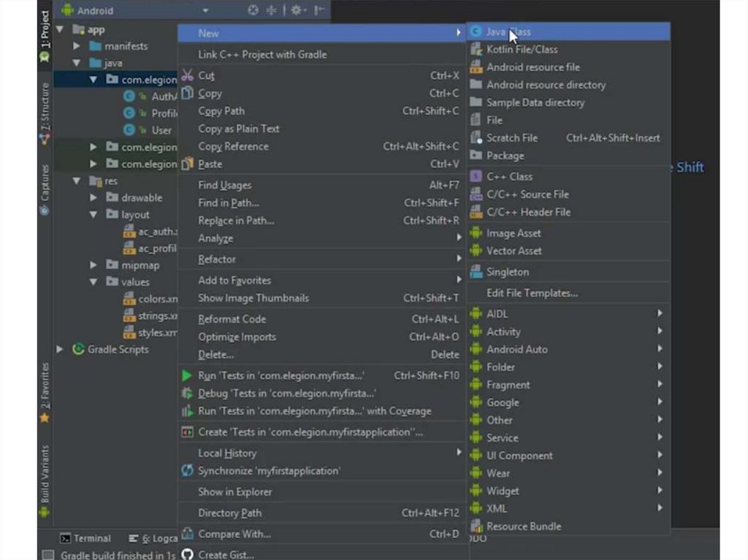This screenshot has height=560, width=748.
Task: Click the Create Gist GitHub icon
Action: (187, 555)
